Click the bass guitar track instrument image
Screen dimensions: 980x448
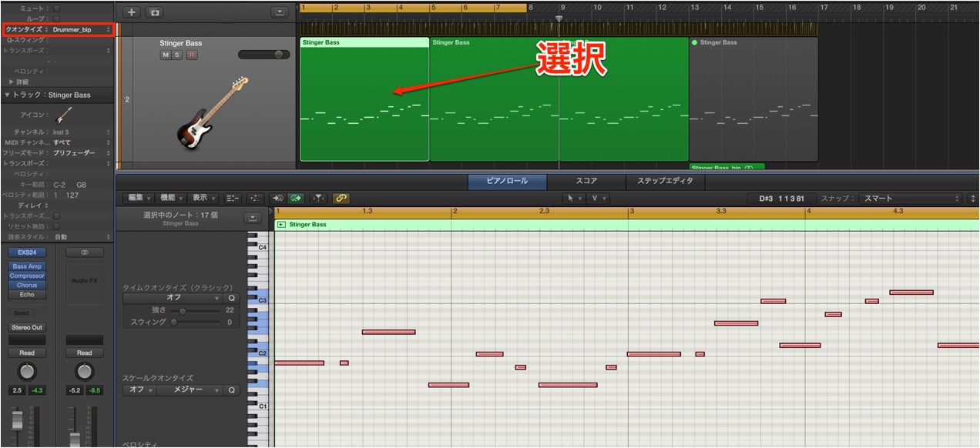tap(213, 112)
